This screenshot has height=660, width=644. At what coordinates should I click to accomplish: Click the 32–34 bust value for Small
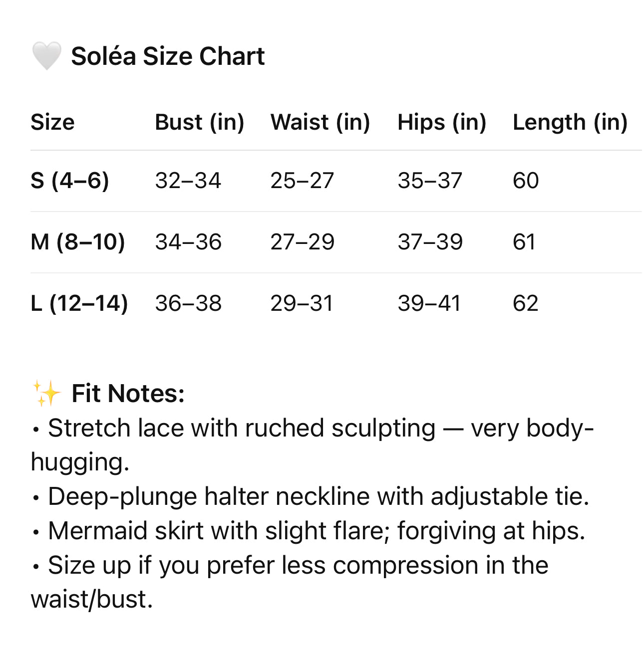(188, 181)
